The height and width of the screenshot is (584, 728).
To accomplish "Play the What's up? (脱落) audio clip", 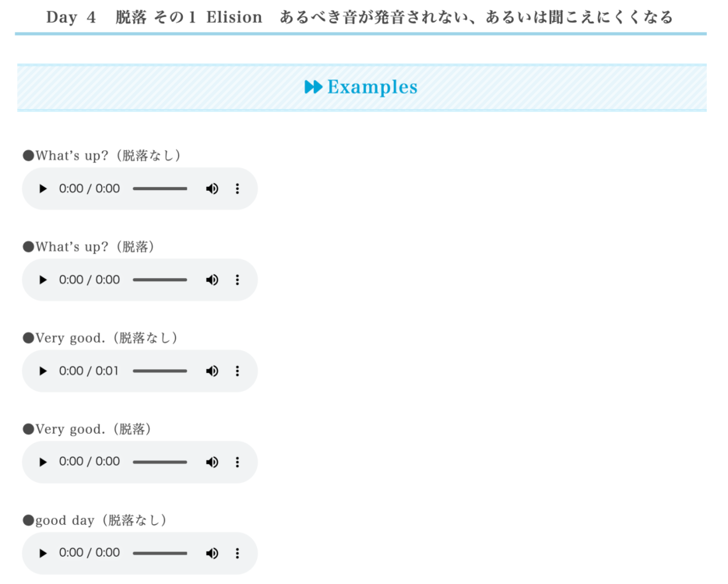I will [x=43, y=280].
